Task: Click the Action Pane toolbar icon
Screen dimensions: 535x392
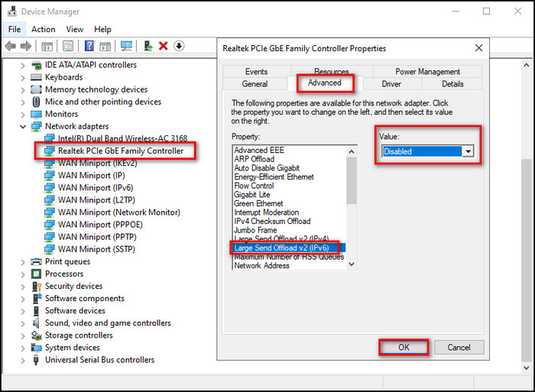Action: pyautogui.click(x=105, y=46)
